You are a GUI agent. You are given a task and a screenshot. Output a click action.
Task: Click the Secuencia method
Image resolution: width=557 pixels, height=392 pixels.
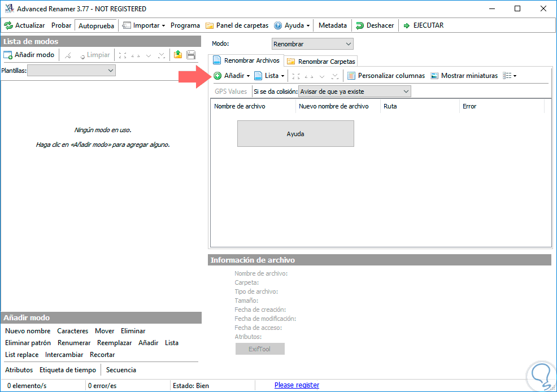click(121, 370)
